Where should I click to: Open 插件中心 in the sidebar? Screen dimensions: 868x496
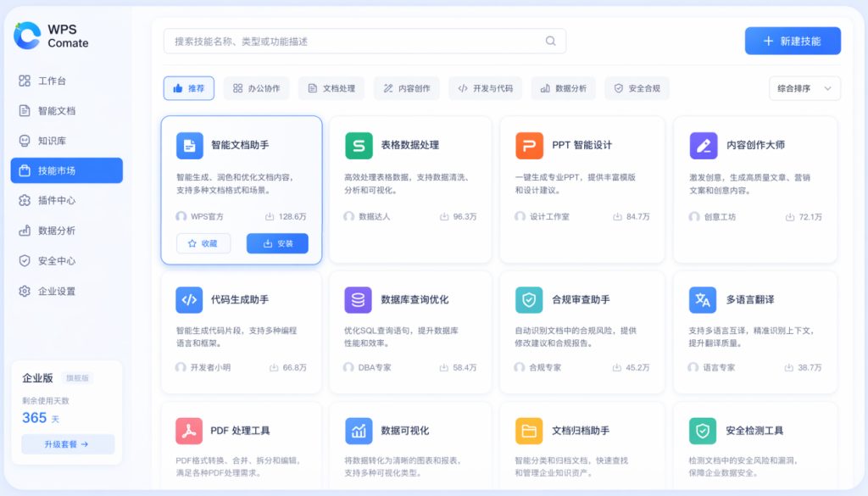coord(66,200)
